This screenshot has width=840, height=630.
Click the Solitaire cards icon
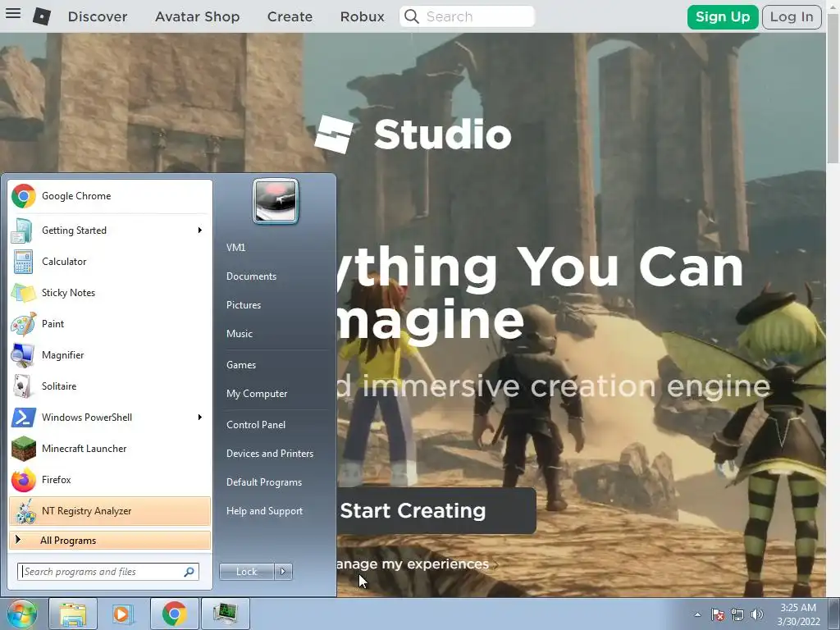click(x=24, y=386)
